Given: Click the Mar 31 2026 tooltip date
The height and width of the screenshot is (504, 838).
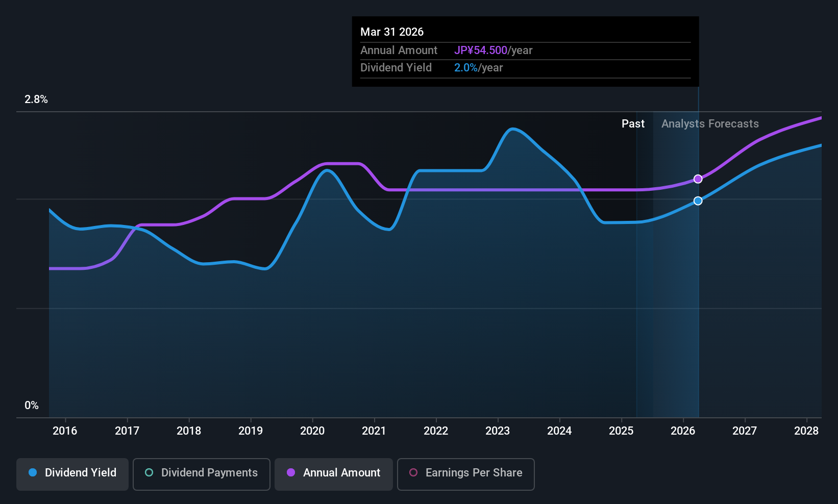Looking at the screenshot, I should (392, 32).
